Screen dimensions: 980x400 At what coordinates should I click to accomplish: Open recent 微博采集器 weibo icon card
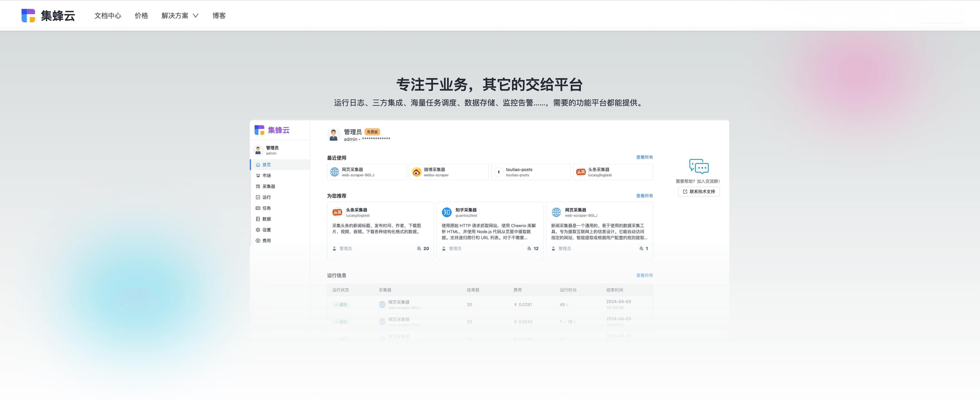pos(416,172)
